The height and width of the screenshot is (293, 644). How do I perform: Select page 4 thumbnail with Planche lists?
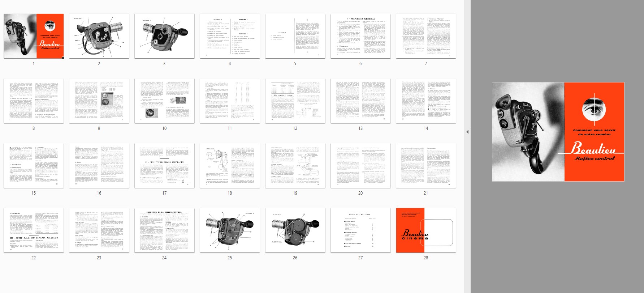click(230, 36)
